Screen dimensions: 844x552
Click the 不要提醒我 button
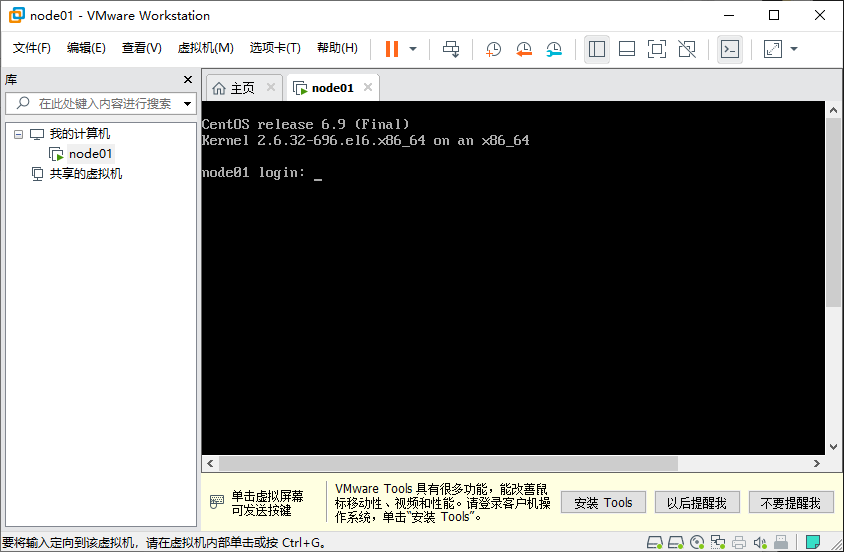pos(791,503)
